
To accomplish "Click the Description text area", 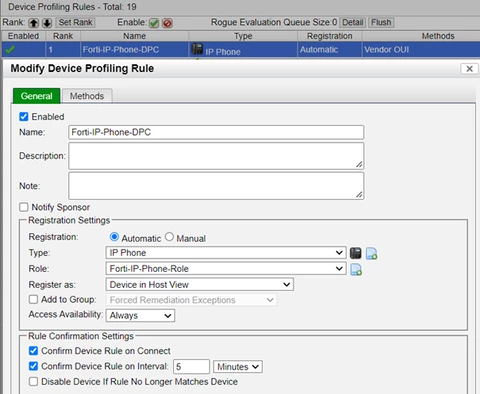I will (x=216, y=156).
